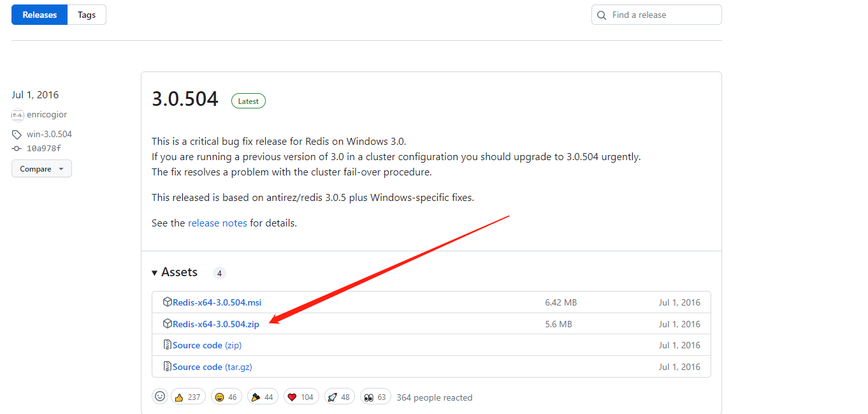Toggle the heart reaction
Viewport: 868px width, 414px height.
301,396
